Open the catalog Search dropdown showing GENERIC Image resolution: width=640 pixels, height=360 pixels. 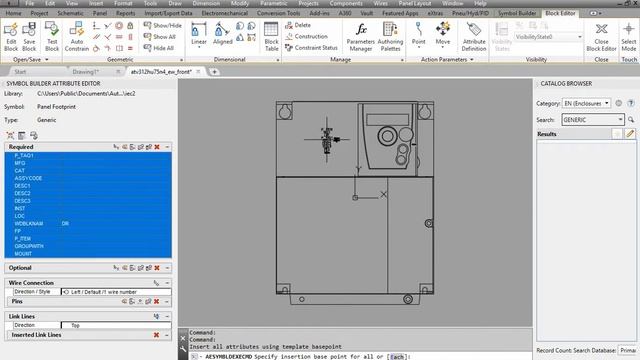pos(593,120)
